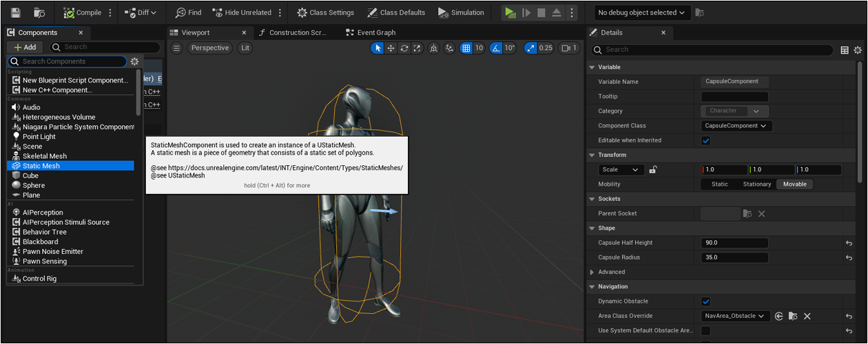Screen dimensions: 868x344
Task: Open the Component Class dropdown
Action: [736, 126]
